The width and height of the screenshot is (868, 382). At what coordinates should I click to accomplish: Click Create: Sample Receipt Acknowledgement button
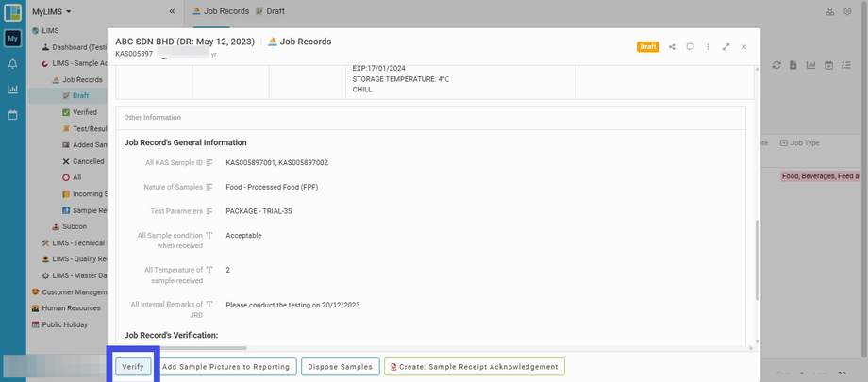475,367
